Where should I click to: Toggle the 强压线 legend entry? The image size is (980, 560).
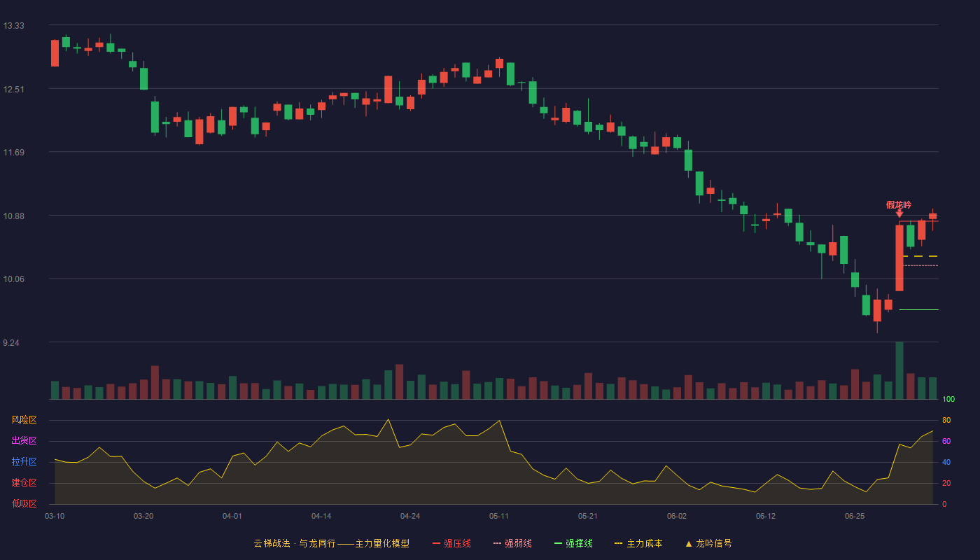click(x=451, y=543)
